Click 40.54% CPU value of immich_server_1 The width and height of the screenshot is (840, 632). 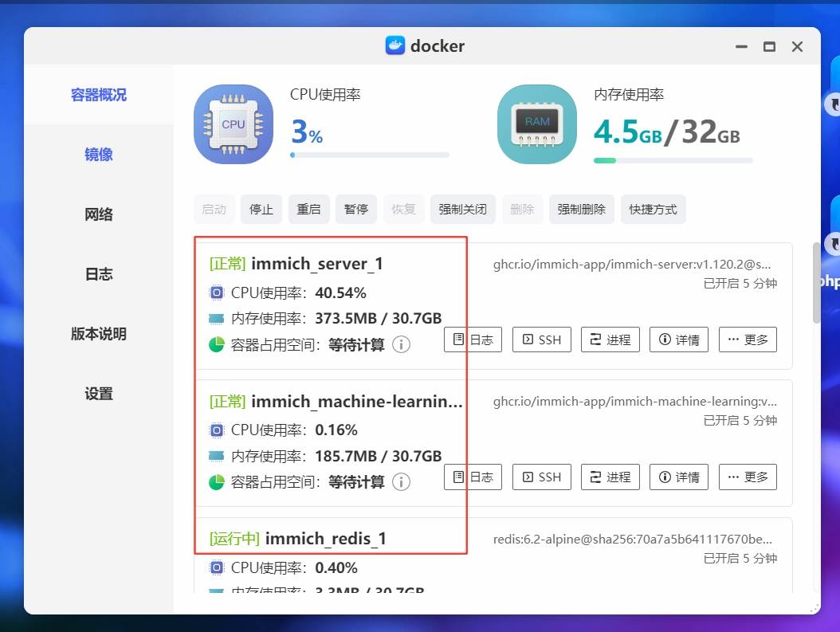coord(341,293)
